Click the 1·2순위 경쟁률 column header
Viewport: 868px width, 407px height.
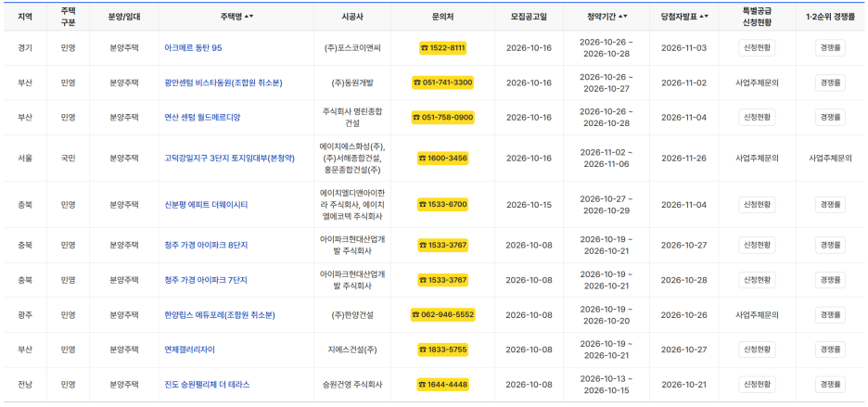tap(830, 17)
